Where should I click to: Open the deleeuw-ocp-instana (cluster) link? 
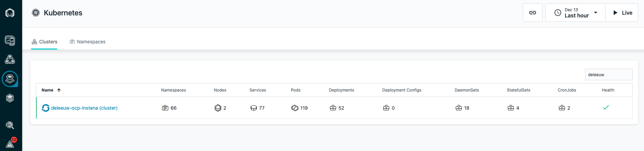[84, 108]
